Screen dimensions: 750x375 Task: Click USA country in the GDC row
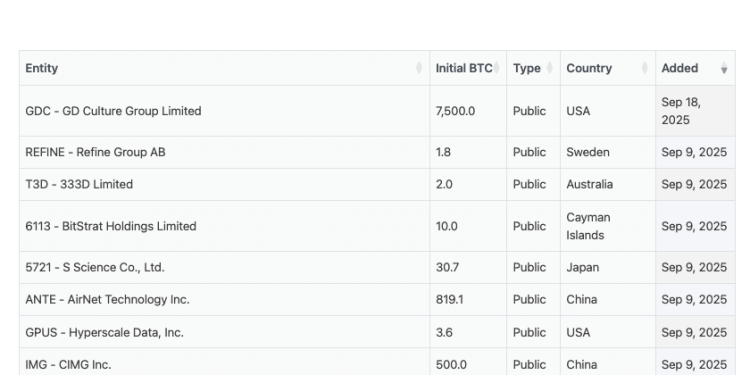coord(578,111)
